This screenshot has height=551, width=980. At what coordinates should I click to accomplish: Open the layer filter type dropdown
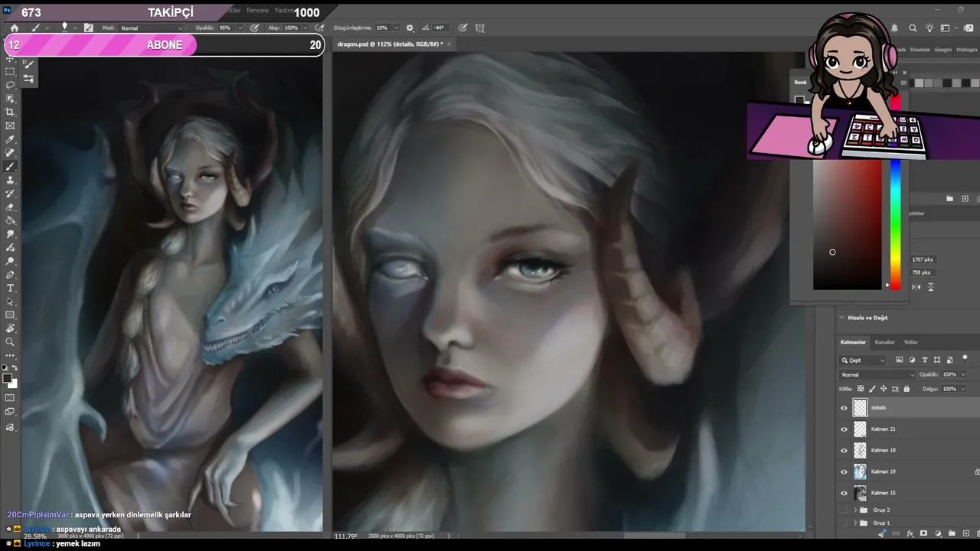[x=863, y=360]
